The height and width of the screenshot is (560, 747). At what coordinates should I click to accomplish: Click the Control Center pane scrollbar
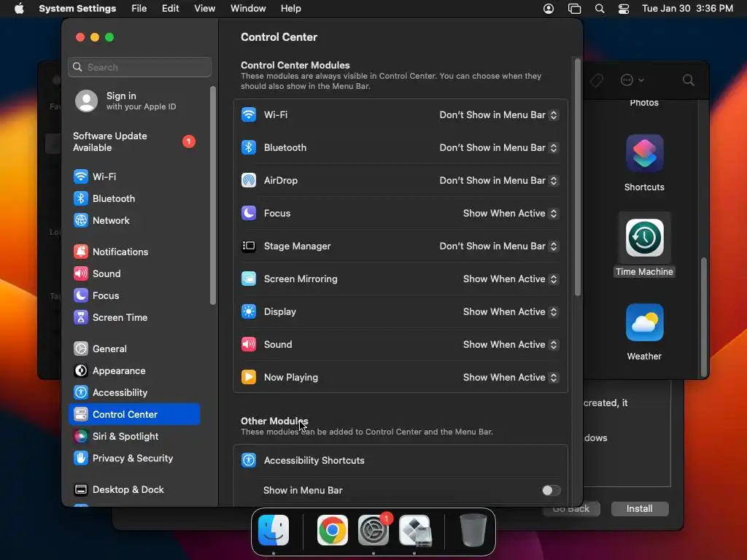tap(578, 177)
